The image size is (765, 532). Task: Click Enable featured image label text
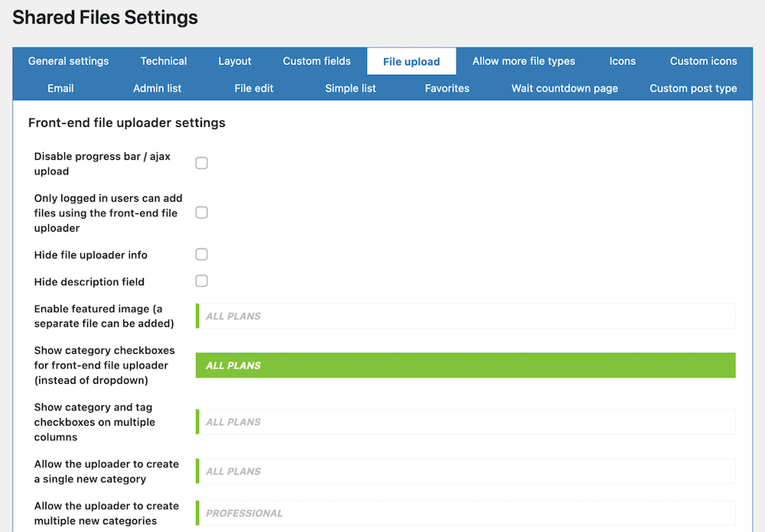tap(104, 316)
